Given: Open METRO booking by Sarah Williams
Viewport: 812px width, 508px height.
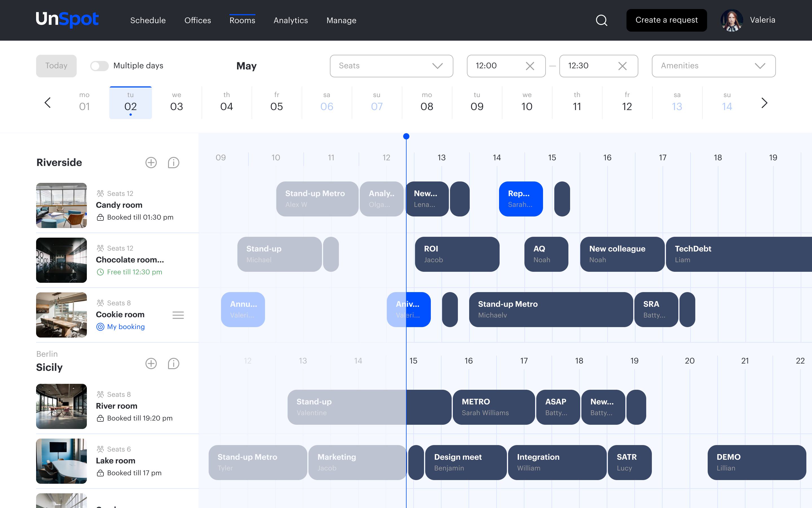Looking at the screenshot, I should coord(494,407).
